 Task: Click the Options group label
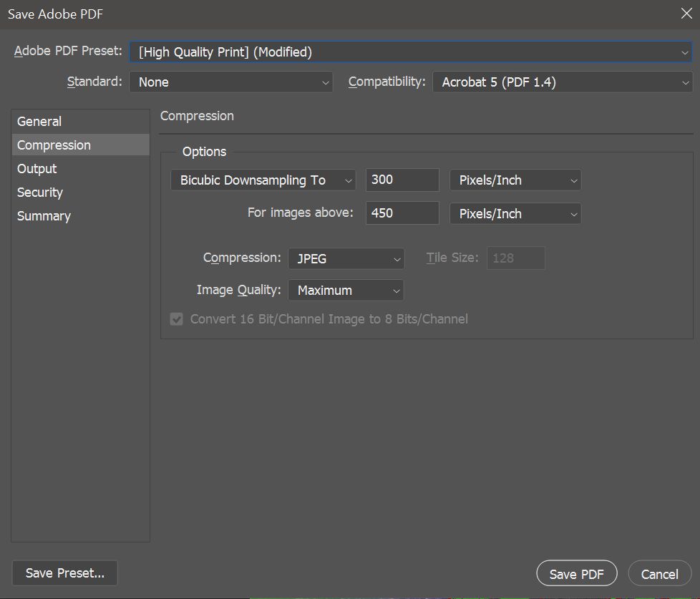(205, 152)
